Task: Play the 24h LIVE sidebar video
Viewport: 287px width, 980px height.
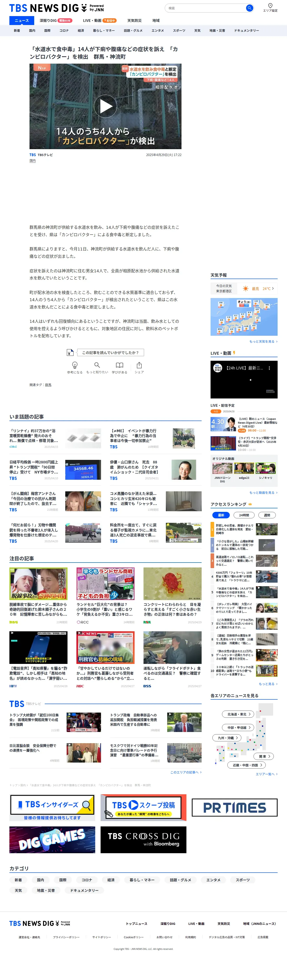Action: tap(244, 380)
